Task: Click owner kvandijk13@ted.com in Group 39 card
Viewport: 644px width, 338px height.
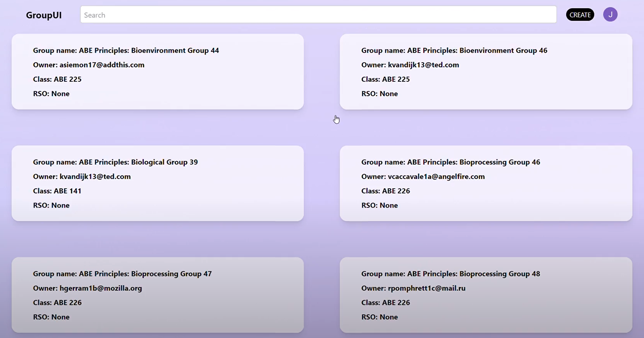Action: (82, 176)
